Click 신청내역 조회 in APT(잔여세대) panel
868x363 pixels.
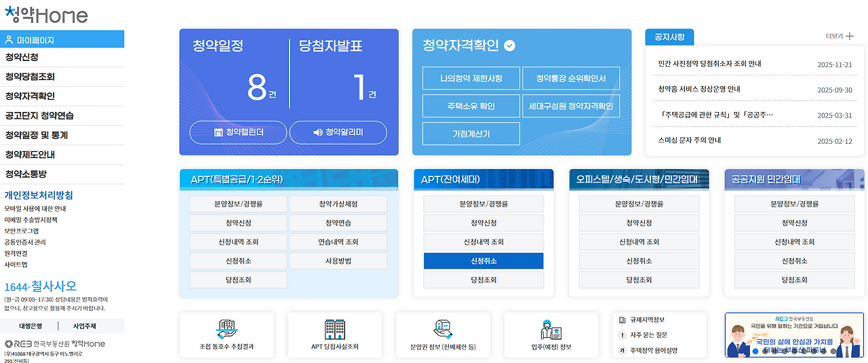point(484,242)
